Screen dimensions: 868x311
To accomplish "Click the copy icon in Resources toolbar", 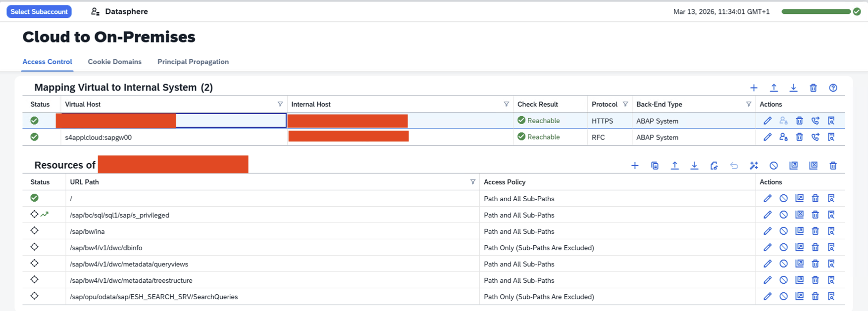I will tap(655, 166).
